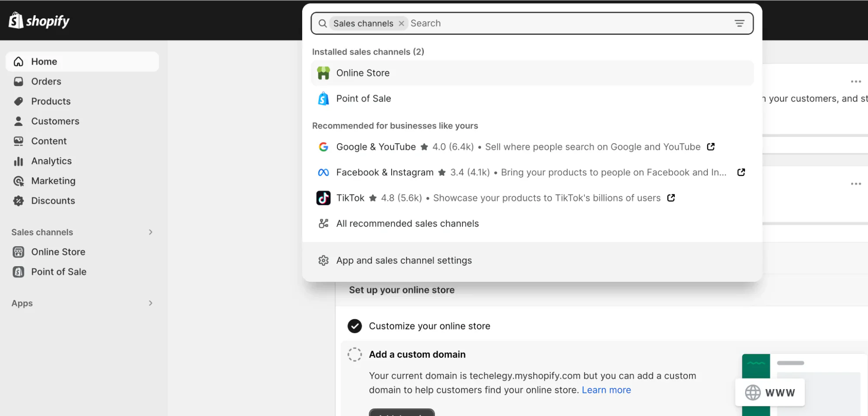
Task: Toggle the Customize your online store checkmark
Action: pos(354,326)
